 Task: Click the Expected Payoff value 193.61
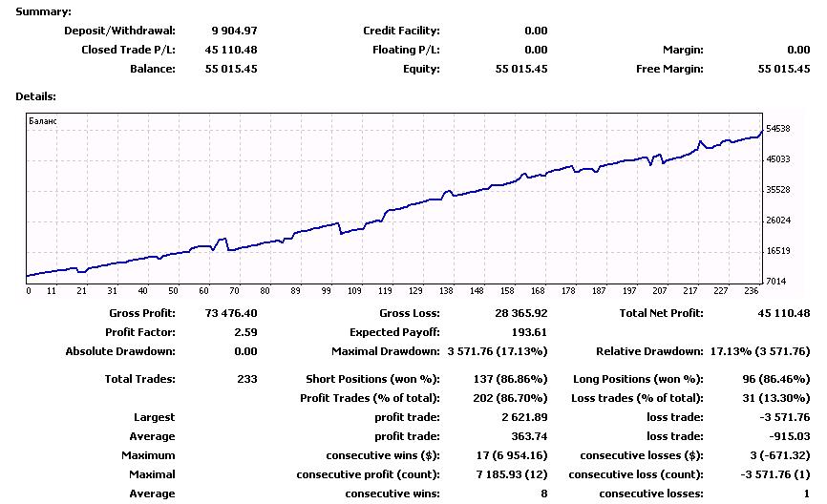[529, 332]
